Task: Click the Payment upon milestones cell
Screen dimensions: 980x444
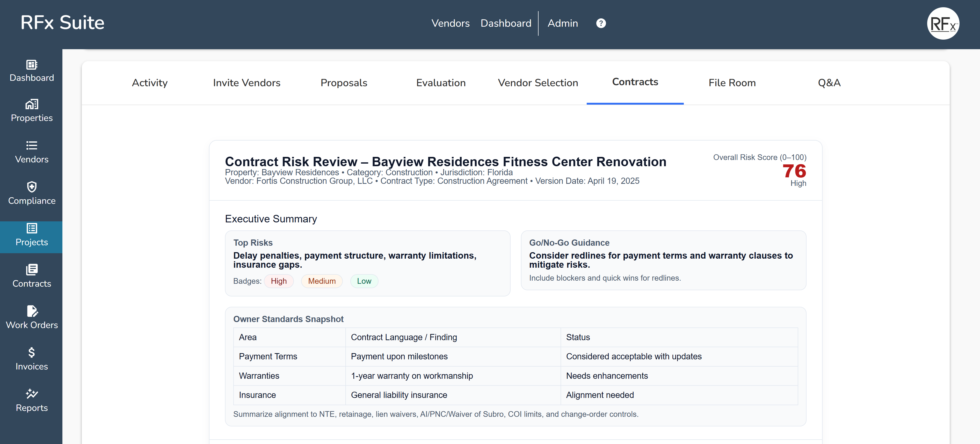Action: (453, 356)
